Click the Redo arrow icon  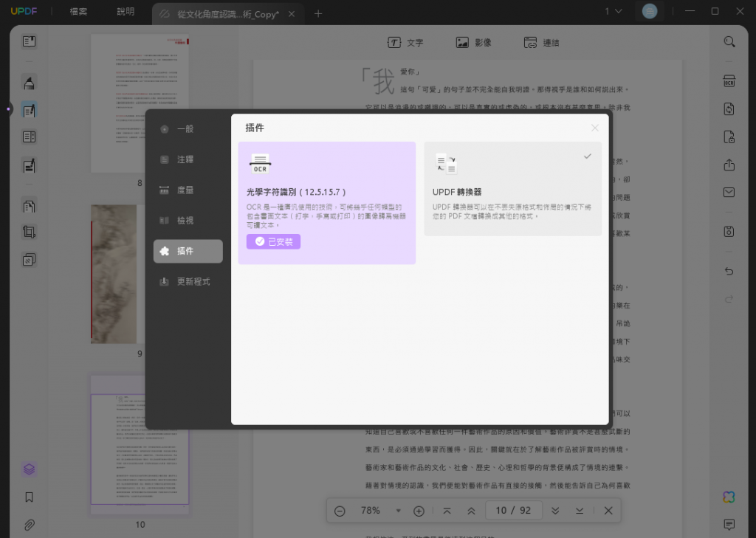pos(729,299)
